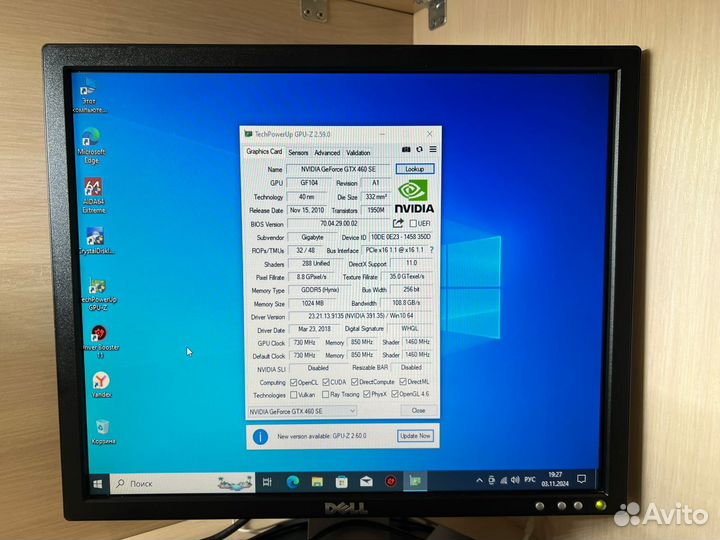The height and width of the screenshot is (540, 720).
Task: Click the blue info icon beside New version
Action: pos(260,436)
